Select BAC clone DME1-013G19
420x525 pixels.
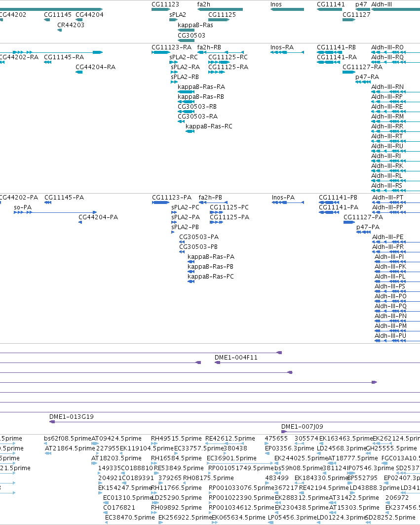click(71, 417)
